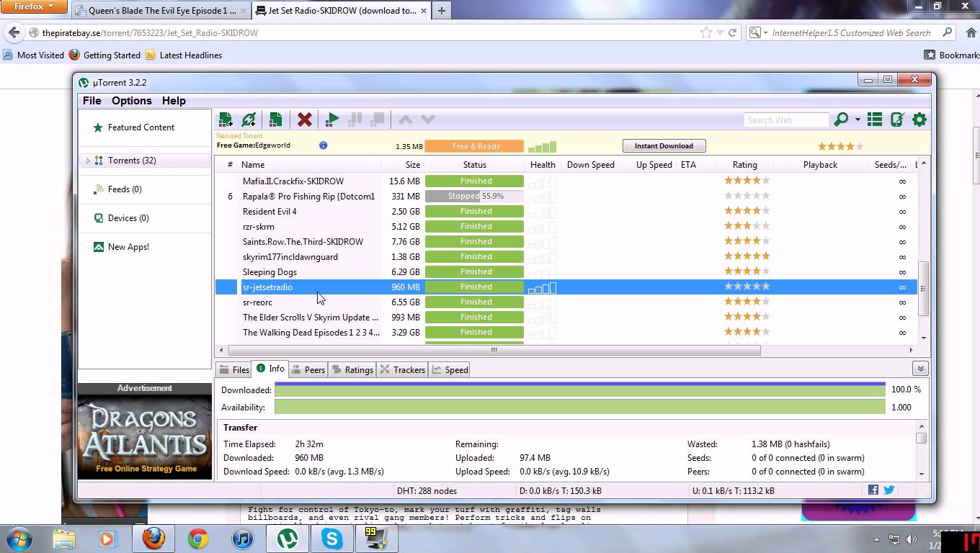Go back in the Firefox browser
The height and width of the screenshot is (553, 980).
tap(14, 32)
